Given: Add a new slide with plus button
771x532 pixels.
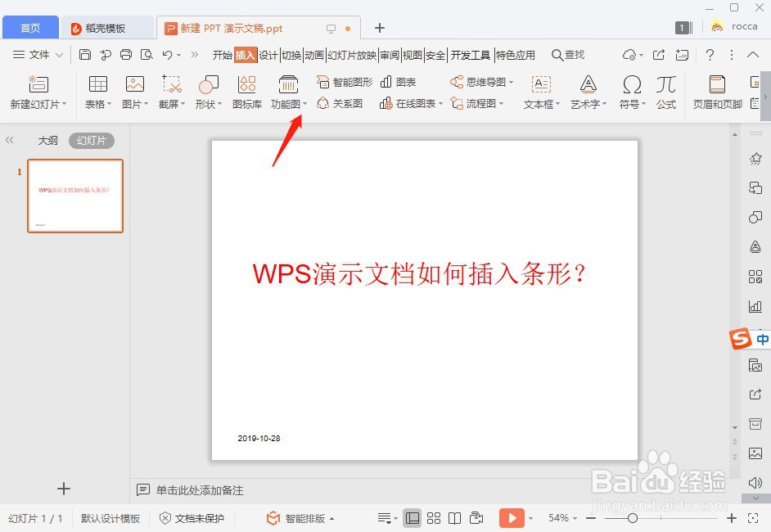Looking at the screenshot, I should (x=63, y=489).
